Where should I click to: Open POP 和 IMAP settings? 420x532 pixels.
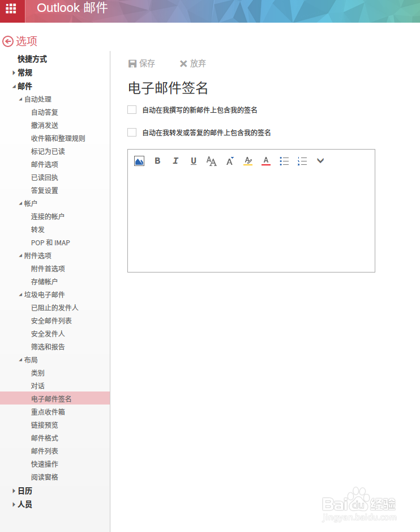[50, 243]
